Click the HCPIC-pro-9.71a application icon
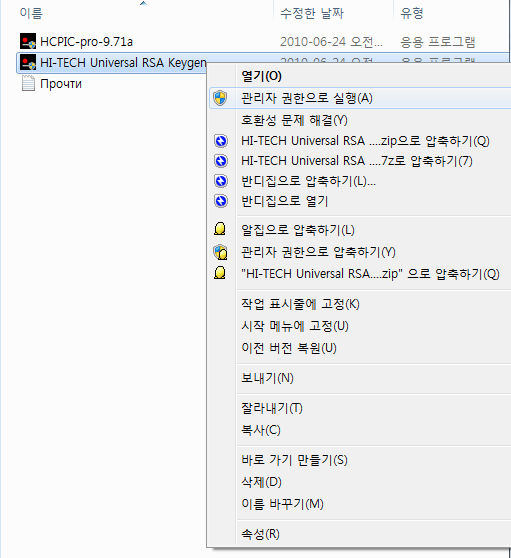511x558 pixels. (28, 41)
